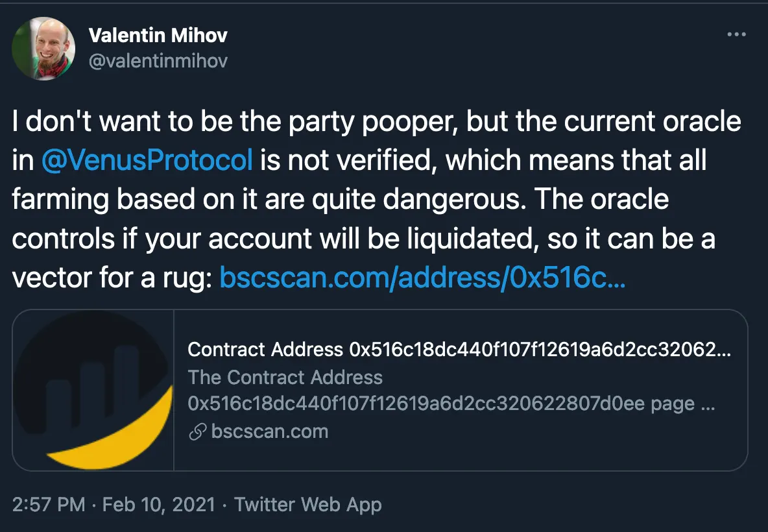This screenshot has width=768, height=532.
Task: Click the bscscan.com domain label in card
Action: 269,432
